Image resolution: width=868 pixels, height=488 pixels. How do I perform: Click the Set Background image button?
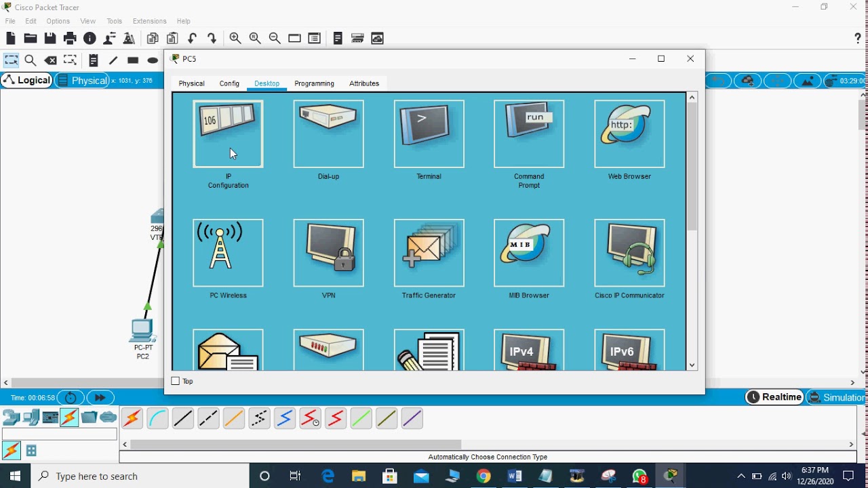point(807,81)
